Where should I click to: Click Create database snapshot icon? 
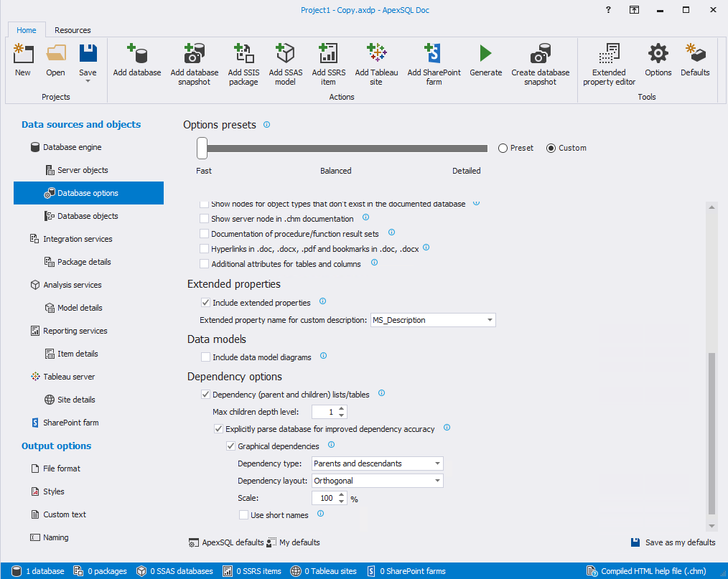coord(540,53)
